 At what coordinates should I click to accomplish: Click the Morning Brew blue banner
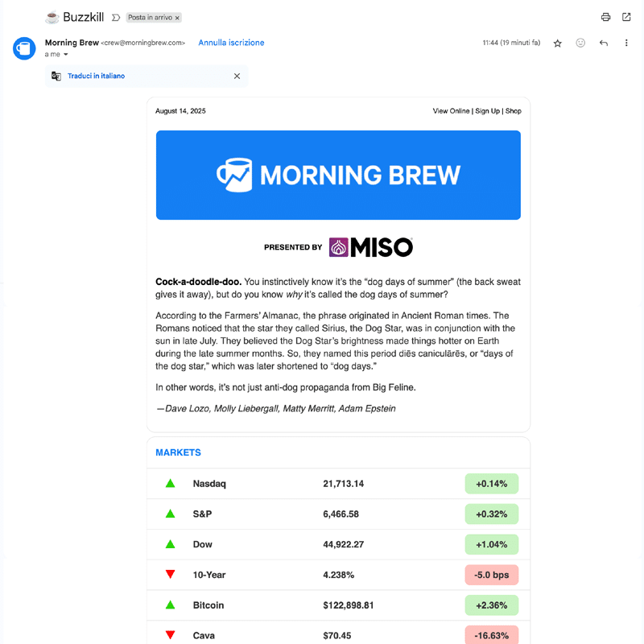coord(338,175)
